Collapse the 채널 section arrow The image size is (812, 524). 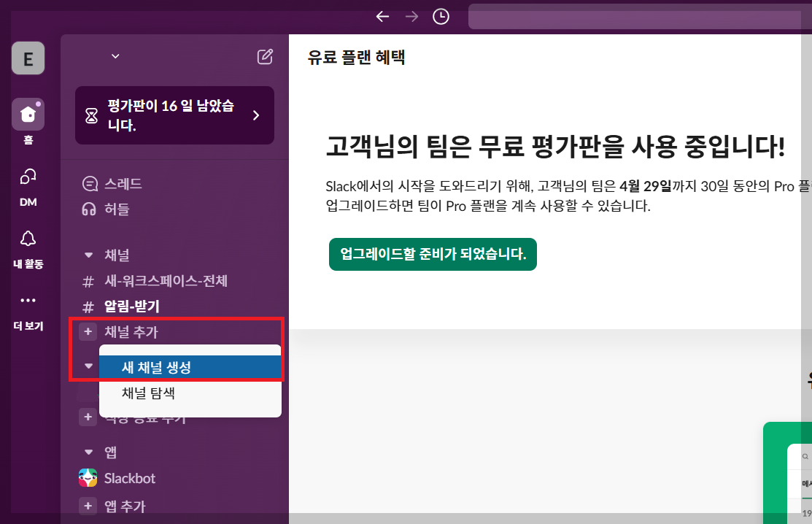coord(88,255)
